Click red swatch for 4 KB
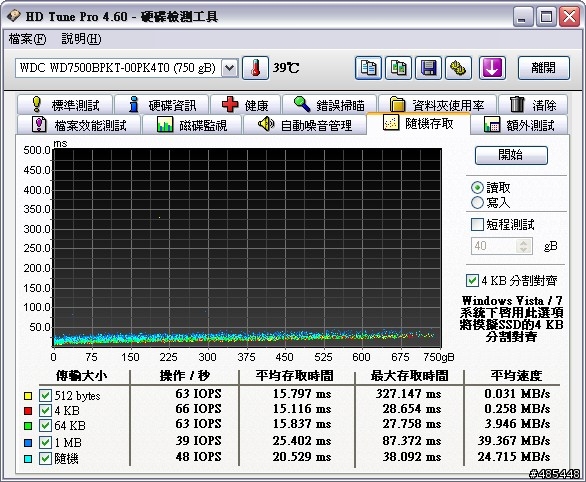Screen dimensions: 586x482 click(x=28, y=411)
